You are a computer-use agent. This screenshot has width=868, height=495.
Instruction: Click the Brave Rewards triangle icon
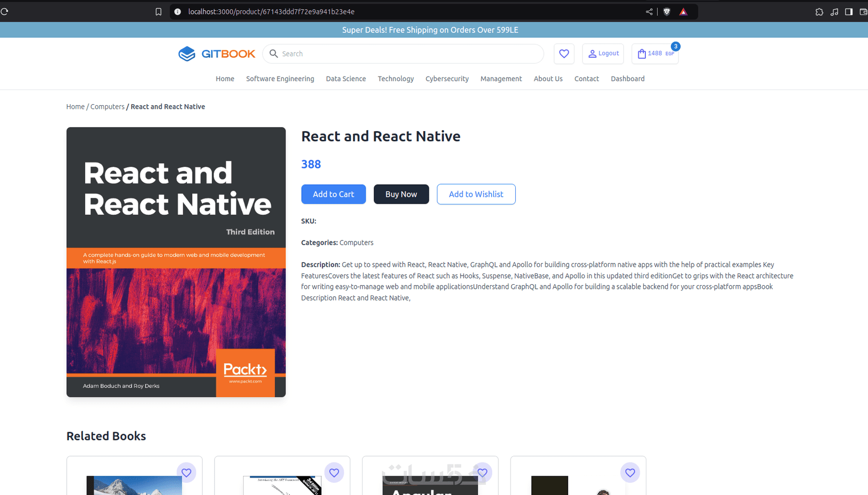(683, 12)
